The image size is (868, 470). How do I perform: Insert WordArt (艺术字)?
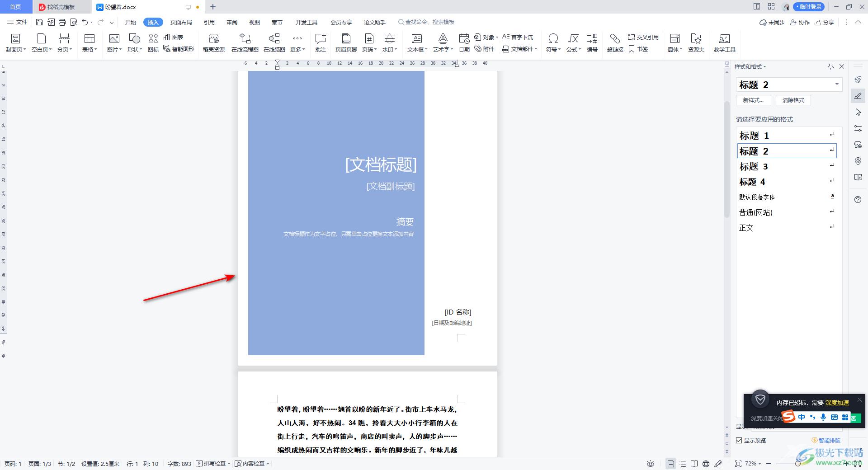443,43
